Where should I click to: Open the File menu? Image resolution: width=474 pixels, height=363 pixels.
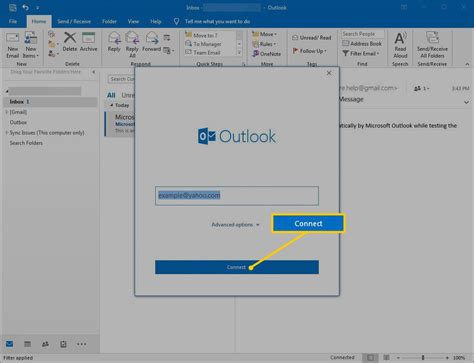13,21
